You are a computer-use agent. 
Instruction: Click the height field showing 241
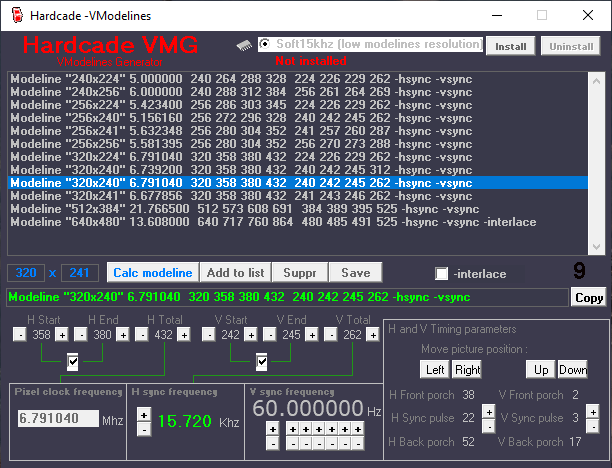(80, 272)
